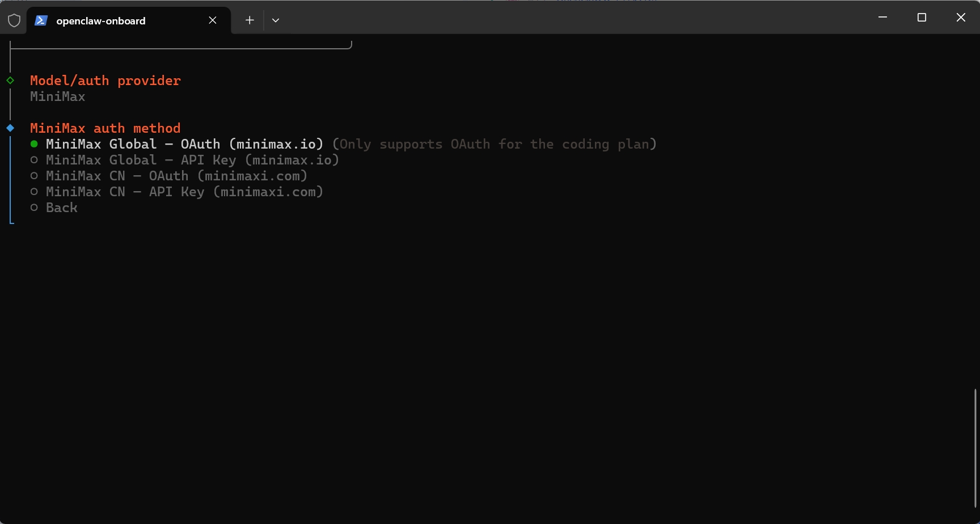Click the terminal vertical scrollbar
980x524 pixels.
click(x=975, y=447)
